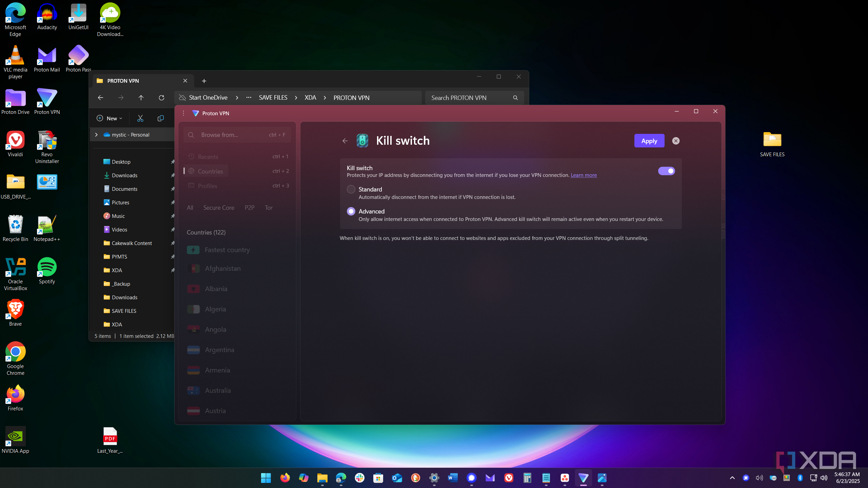Image resolution: width=868 pixels, height=488 pixels.
Task: Expand breadcrumb chevron after Start OneDrive
Action: point(237,98)
